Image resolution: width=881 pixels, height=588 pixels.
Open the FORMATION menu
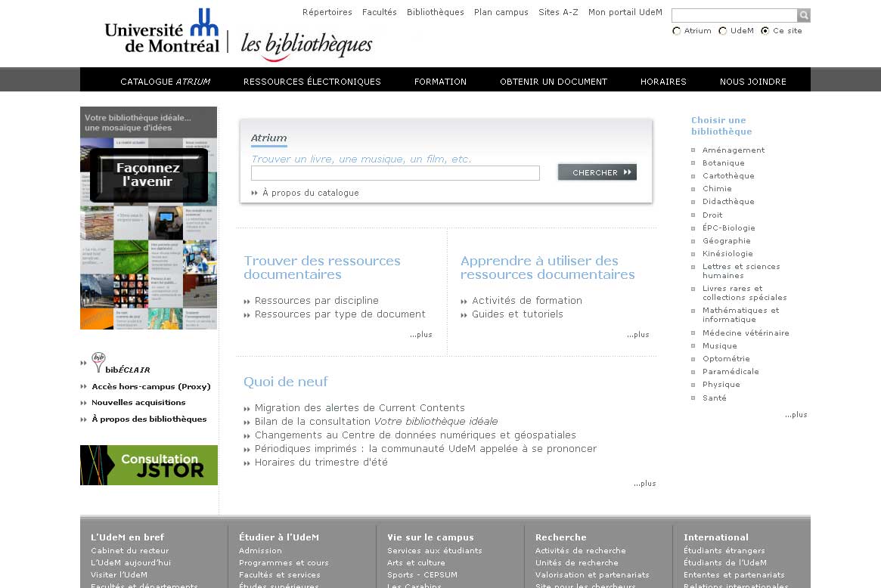tap(440, 82)
